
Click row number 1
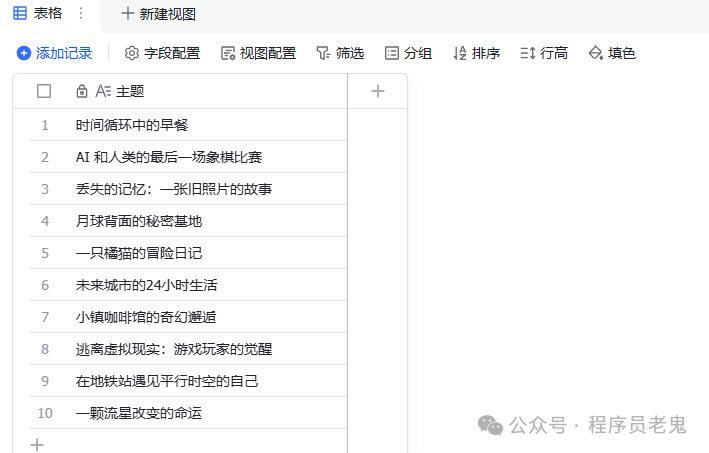click(45, 125)
